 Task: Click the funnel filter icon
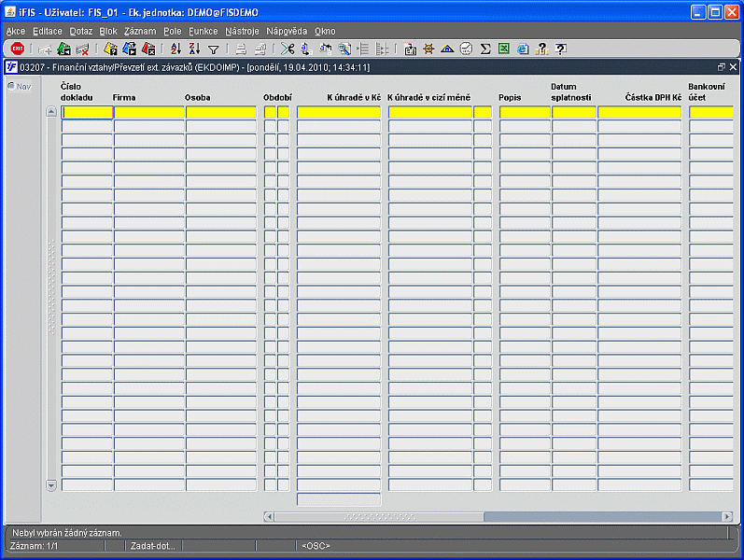(x=214, y=49)
